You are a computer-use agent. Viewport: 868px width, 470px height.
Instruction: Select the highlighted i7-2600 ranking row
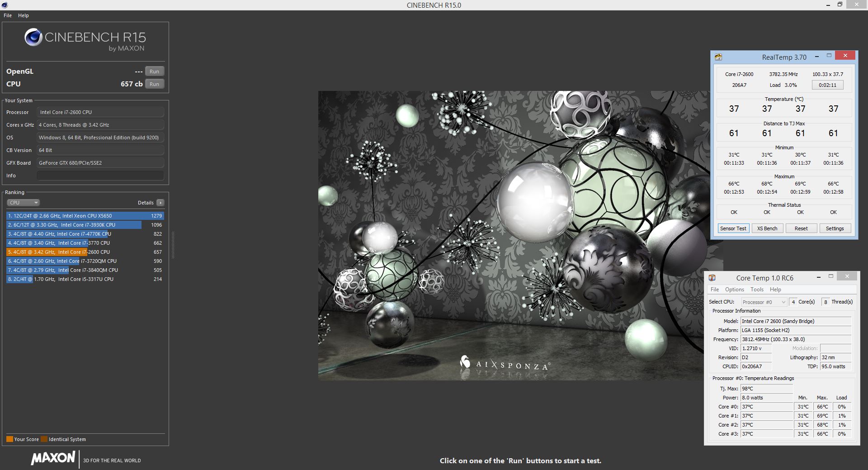coord(85,252)
